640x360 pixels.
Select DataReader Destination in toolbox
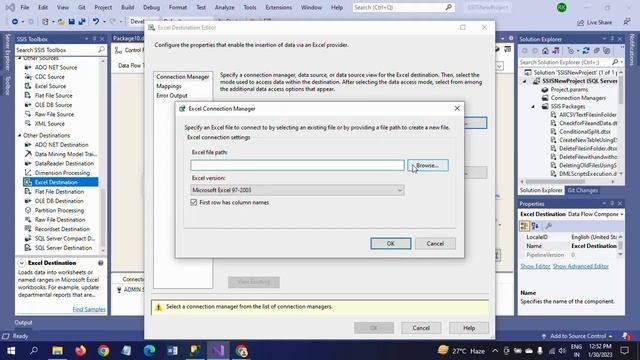(x=64, y=163)
